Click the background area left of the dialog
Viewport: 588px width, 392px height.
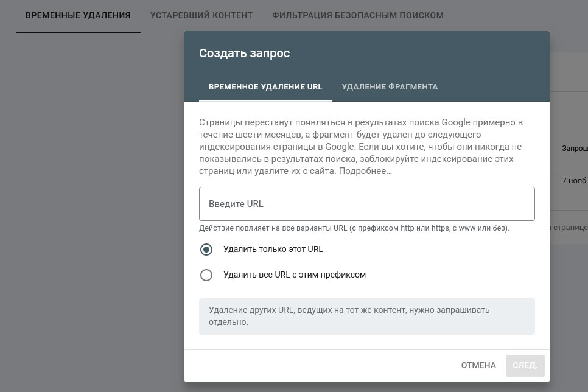tap(91, 213)
